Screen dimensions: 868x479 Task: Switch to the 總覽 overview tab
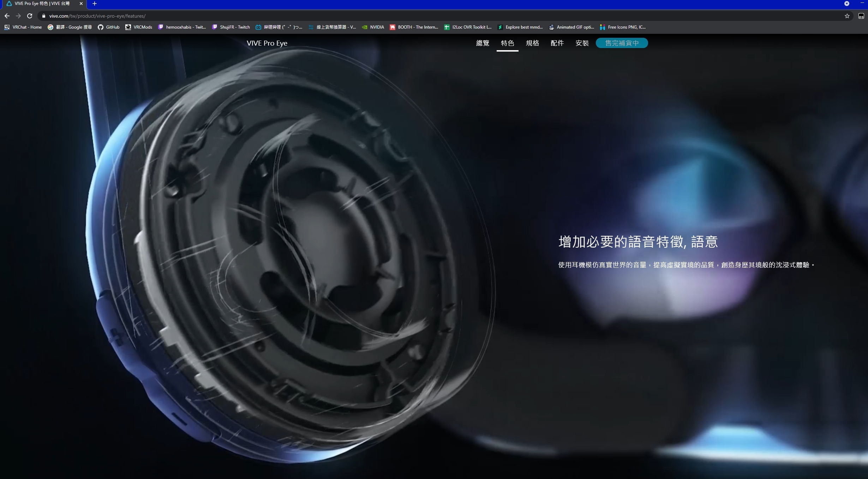483,43
